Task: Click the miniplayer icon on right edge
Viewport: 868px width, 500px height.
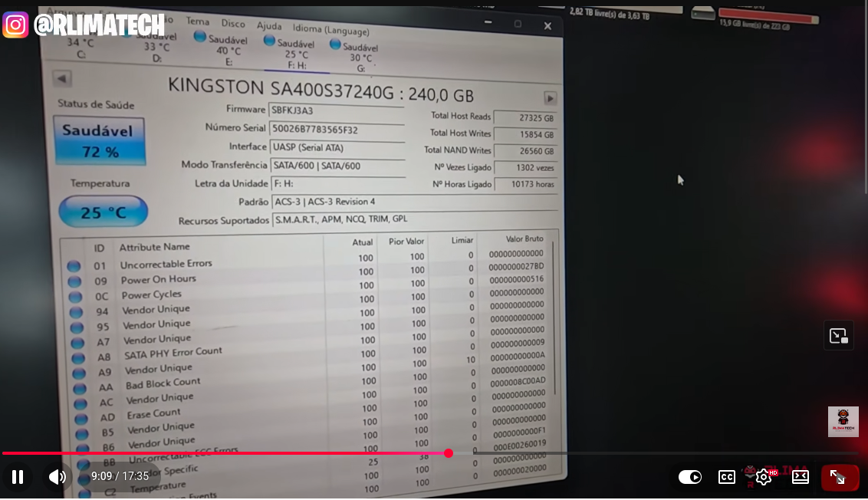Action: coord(838,336)
